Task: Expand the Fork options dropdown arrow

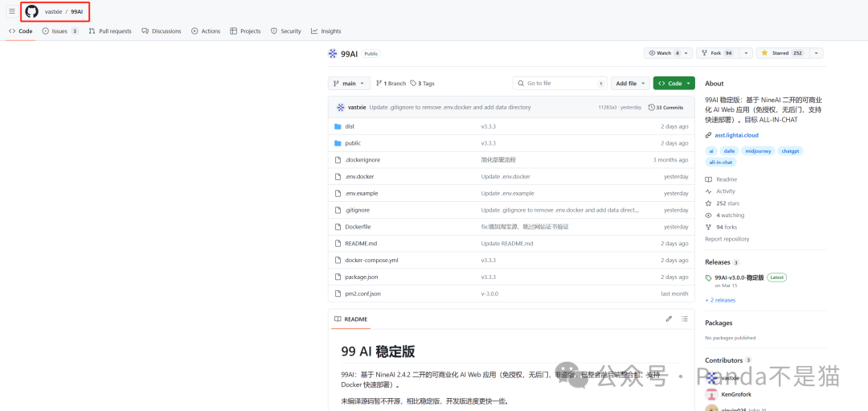Action: 746,53
